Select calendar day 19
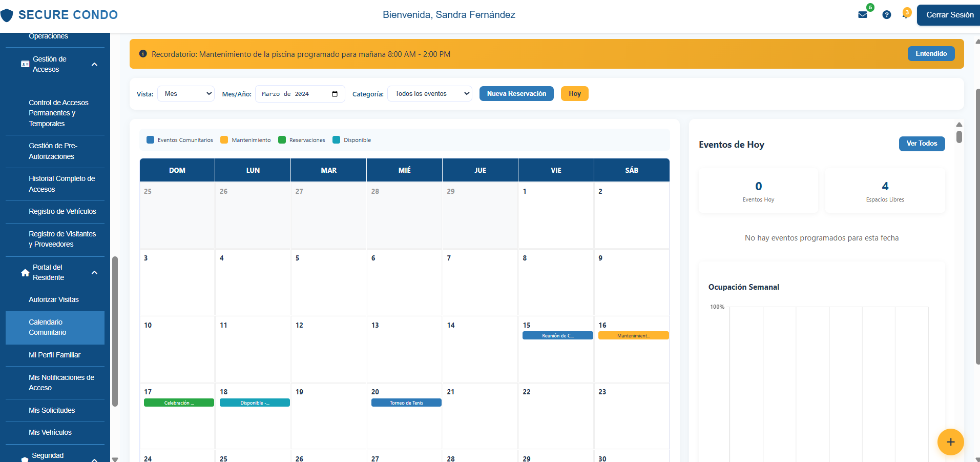980x462 pixels. coord(328,416)
